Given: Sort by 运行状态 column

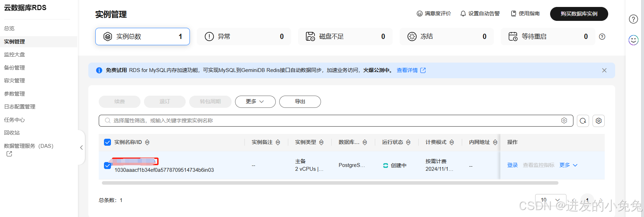Looking at the screenshot, I should (x=409, y=142).
